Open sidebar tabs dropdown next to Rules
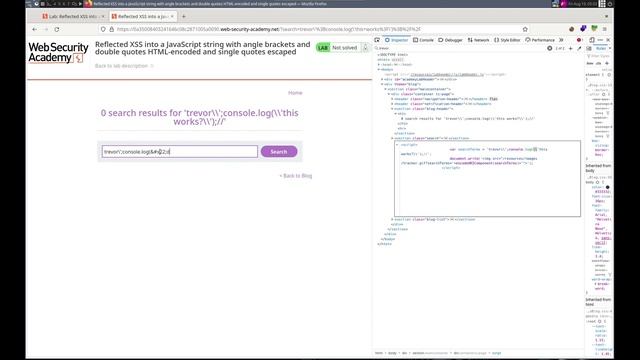This screenshot has width=640, height=360. [610, 48]
